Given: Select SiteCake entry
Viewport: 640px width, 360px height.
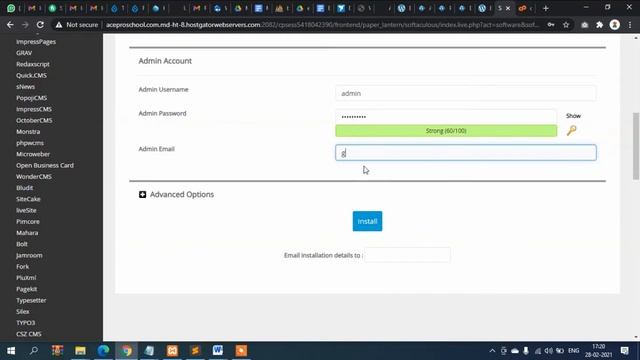Looking at the screenshot, I should (x=28, y=199).
